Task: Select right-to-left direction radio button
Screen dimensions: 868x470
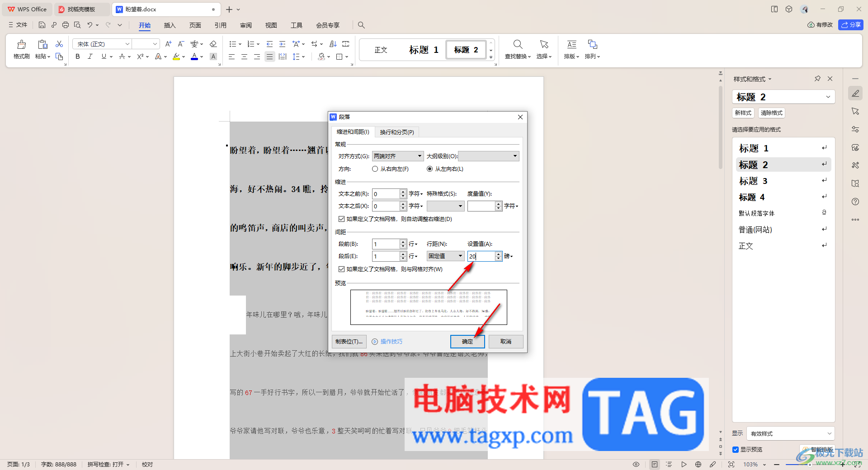Action: (x=375, y=169)
